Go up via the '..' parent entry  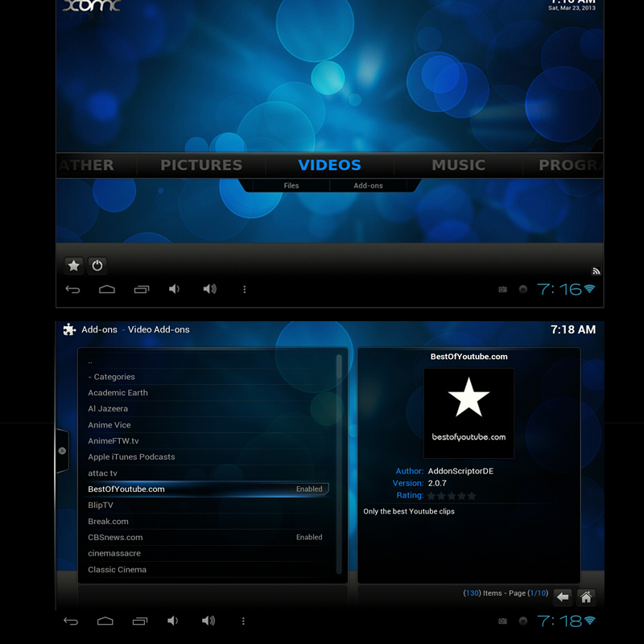click(x=208, y=361)
